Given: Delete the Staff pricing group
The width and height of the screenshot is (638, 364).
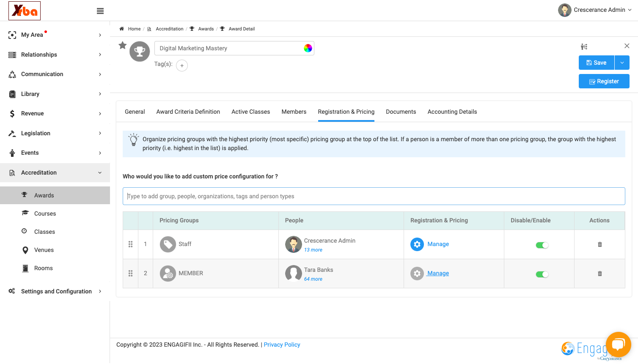Looking at the screenshot, I should point(599,244).
